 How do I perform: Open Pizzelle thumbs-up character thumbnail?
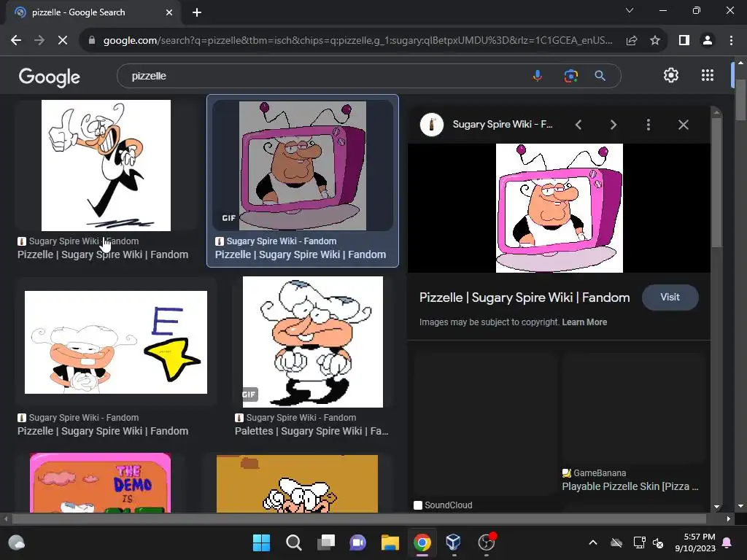click(106, 166)
